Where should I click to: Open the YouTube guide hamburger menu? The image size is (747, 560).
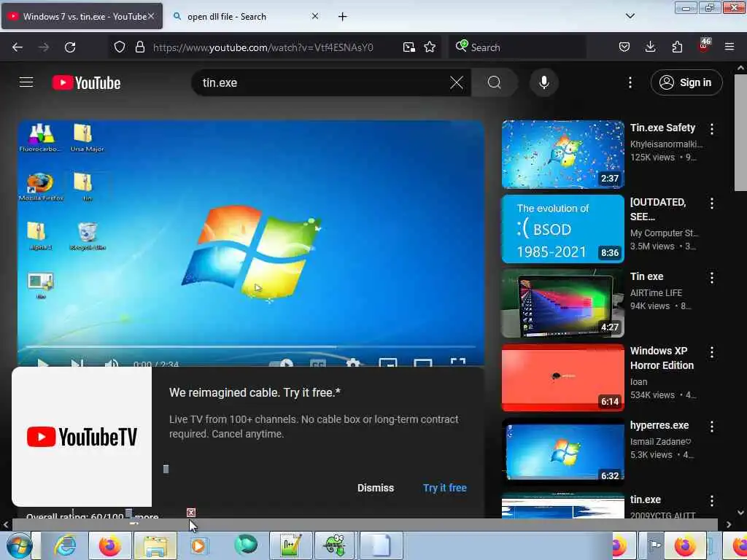(x=26, y=82)
